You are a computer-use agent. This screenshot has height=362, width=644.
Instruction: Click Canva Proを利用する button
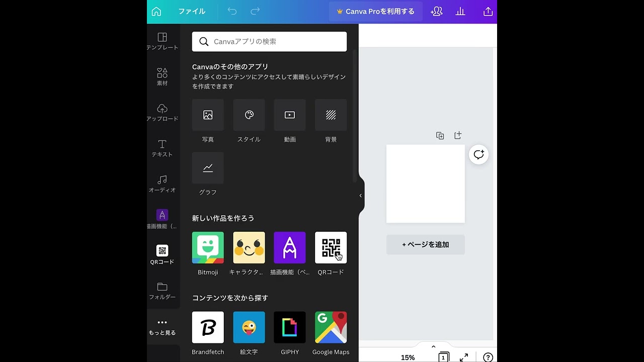(376, 12)
